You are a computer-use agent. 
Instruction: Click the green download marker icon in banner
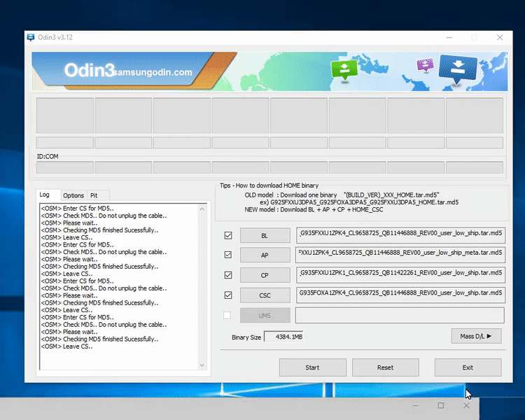(344, 70)
